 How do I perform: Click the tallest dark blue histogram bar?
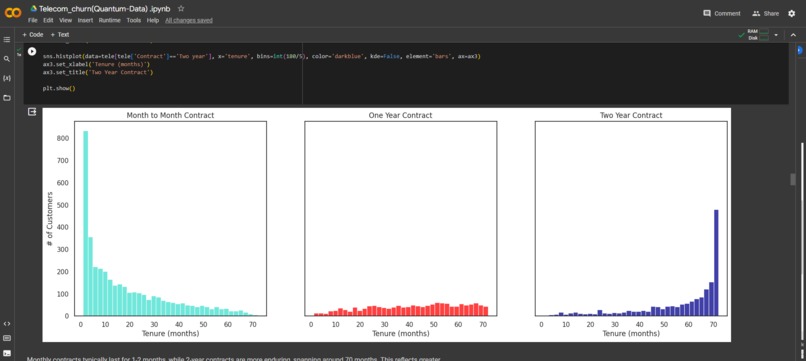pos(716,263)
